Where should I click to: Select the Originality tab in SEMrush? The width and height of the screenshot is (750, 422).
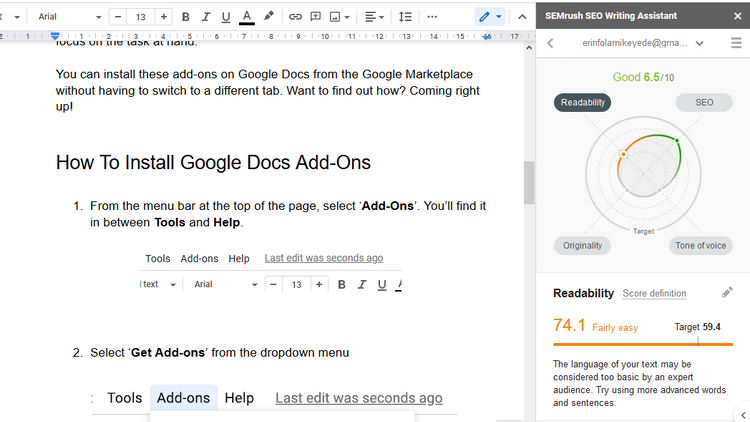tap(582, 245)
